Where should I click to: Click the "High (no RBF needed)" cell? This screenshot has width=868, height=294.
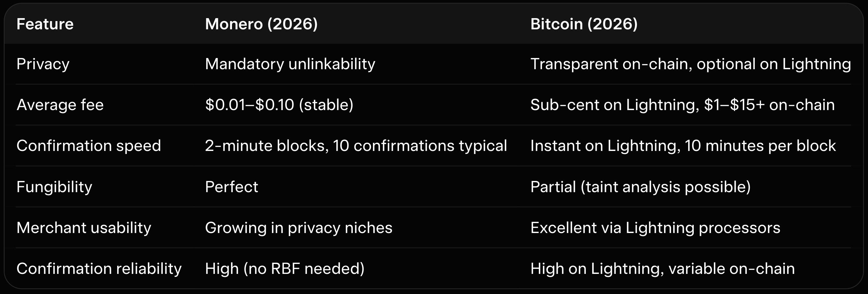[285, 269]
